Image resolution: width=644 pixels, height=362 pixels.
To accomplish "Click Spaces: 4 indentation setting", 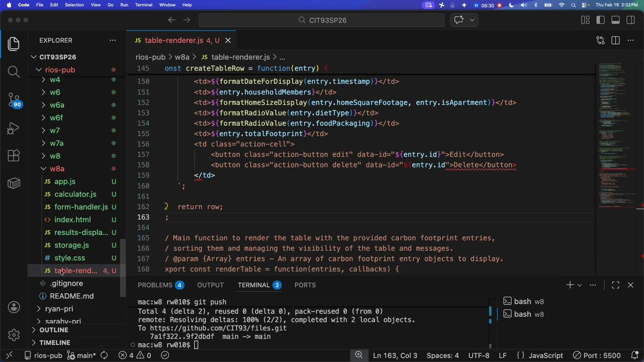I will [x=443, y=355].
